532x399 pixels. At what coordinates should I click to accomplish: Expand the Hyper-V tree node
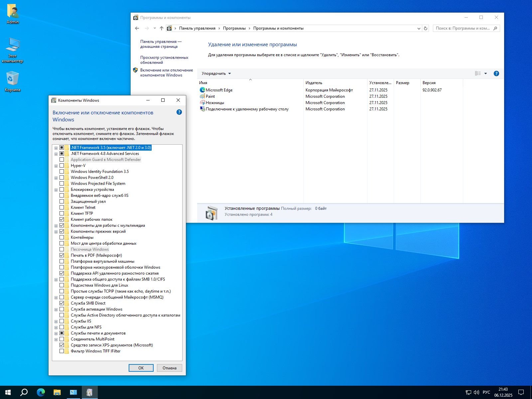coord(56,166)
